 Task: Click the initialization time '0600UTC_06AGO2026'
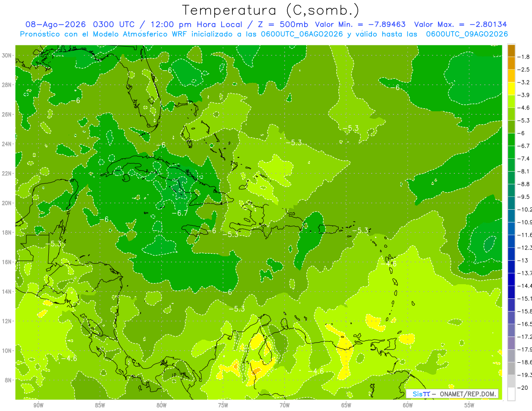click(x=298, y=34)
